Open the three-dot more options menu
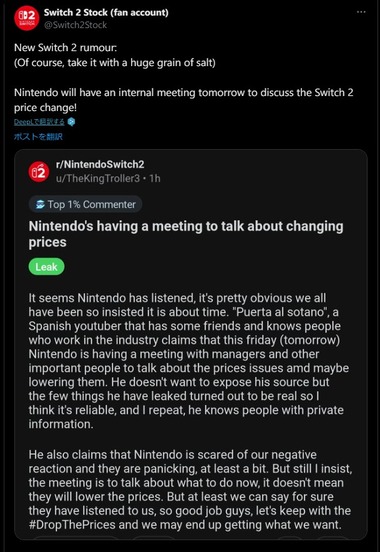The height and width of the screenshot is (552, 380). click(x=361, y=12)
